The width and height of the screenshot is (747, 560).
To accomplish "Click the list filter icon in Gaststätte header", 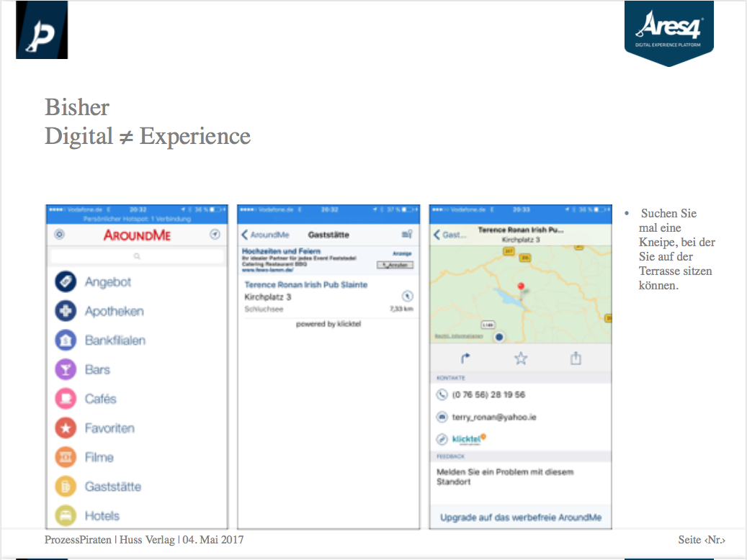I will point(407,234).
